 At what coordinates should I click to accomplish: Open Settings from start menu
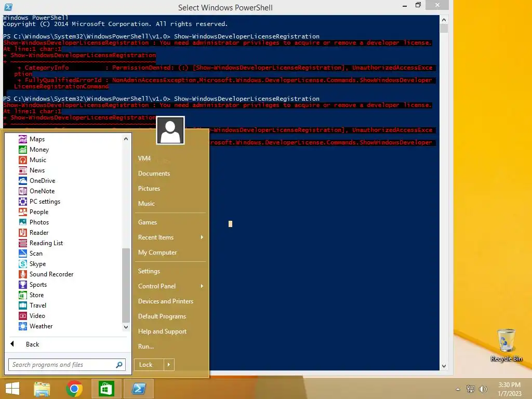[149, 271]
